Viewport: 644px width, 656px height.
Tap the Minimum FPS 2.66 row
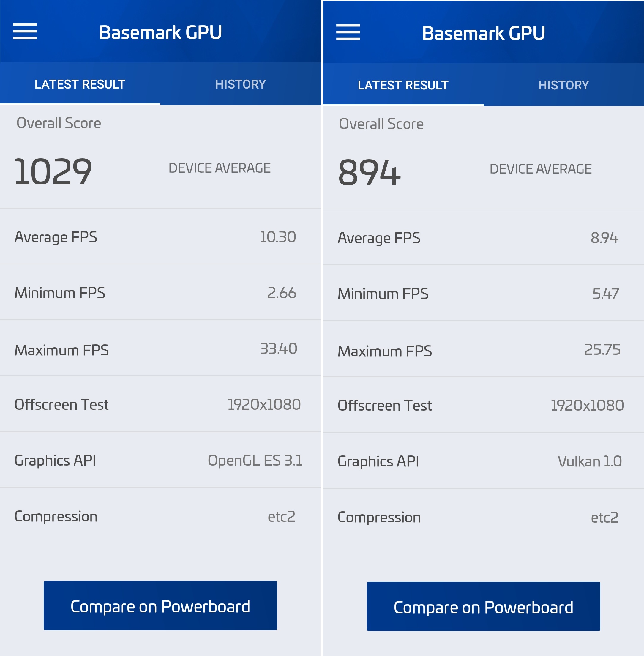(x=160, y=292)
